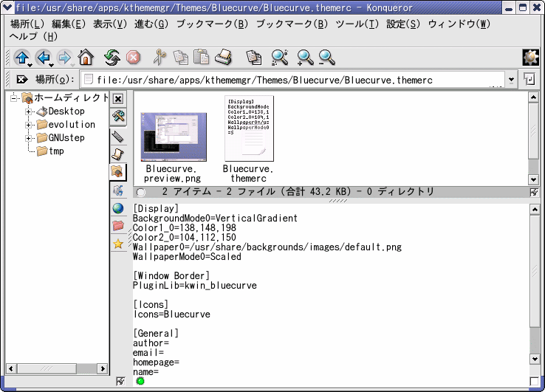
Task: Click the Forward navigation arrow
Action: (x=64, y=57)
